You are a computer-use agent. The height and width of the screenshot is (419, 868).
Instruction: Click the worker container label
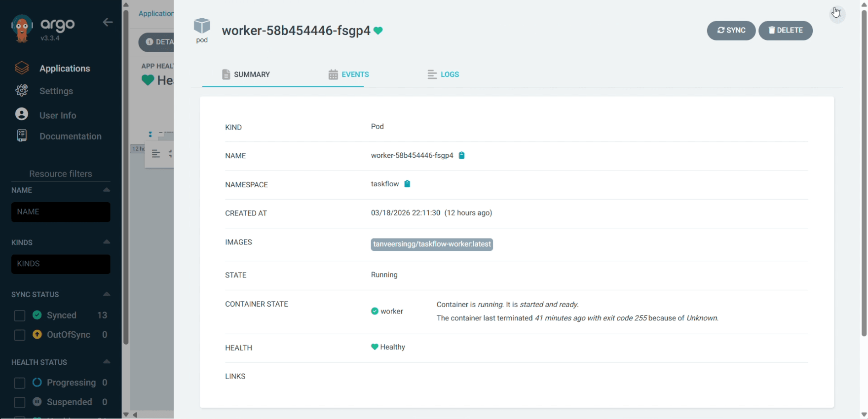coord(392,312)
